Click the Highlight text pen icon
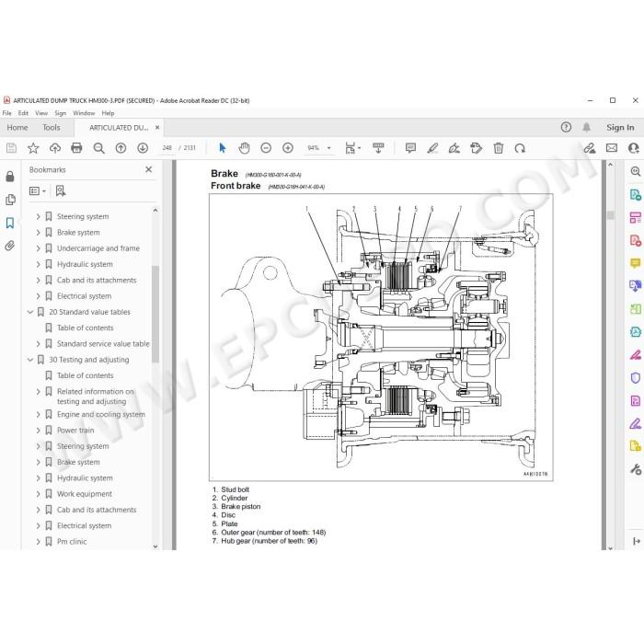This screenshot has height=644, width=644. coord(432,148)
